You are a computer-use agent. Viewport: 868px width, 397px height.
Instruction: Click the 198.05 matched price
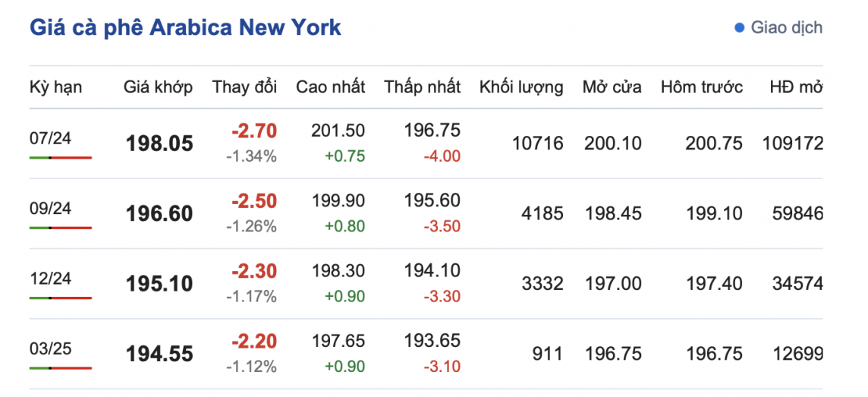point(159,143)
